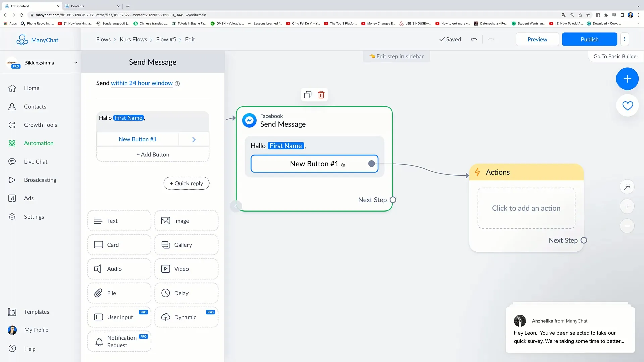This screenshot has width=644, height=362.
Task: Click the Publish button
Action: [590, 39]
